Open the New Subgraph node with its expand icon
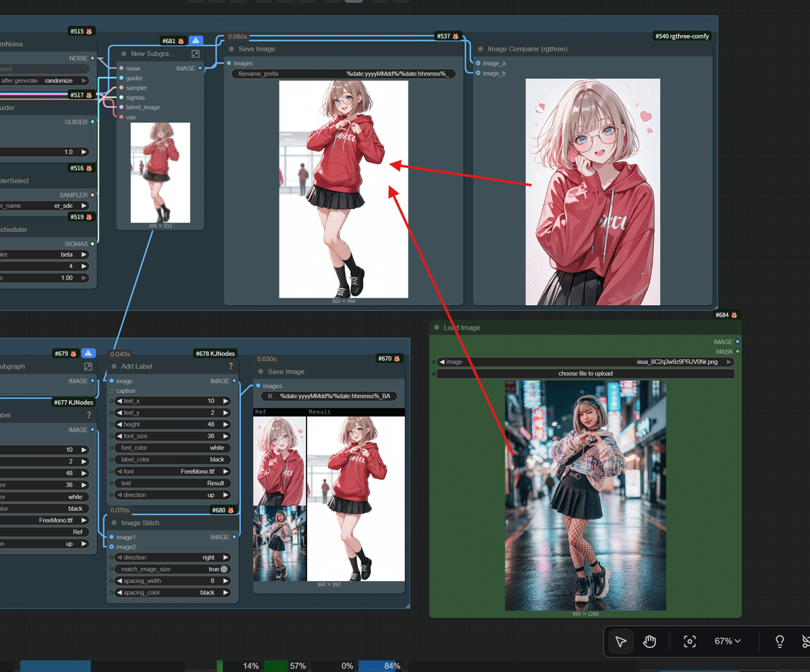This screenshot has width=810, height=672. (195, 53)
